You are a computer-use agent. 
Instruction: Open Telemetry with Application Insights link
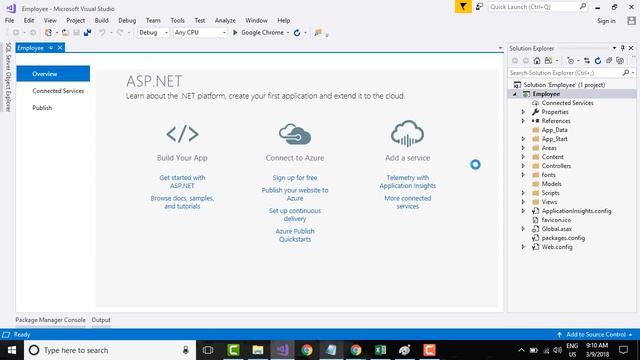pyautogui.click(x=407, y=182)
